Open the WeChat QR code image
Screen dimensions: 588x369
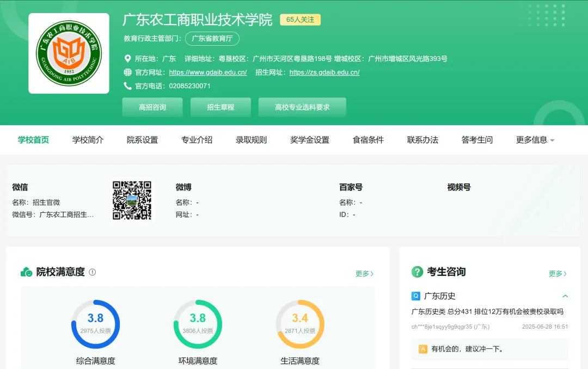132,200
